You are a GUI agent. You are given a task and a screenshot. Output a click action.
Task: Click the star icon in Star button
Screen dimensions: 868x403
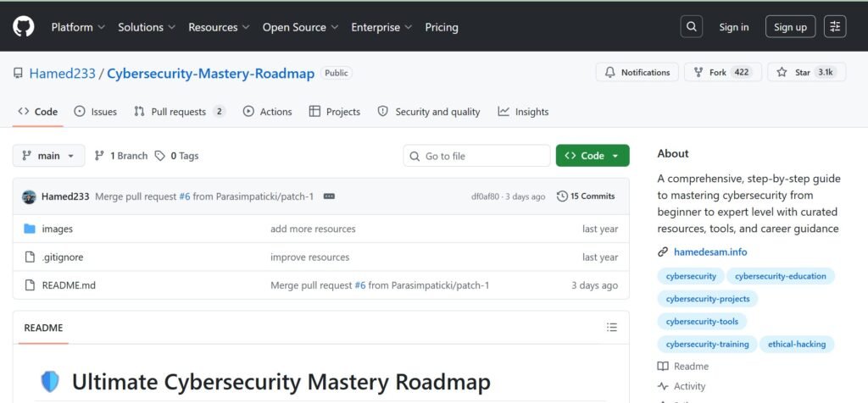click(782, 73)
